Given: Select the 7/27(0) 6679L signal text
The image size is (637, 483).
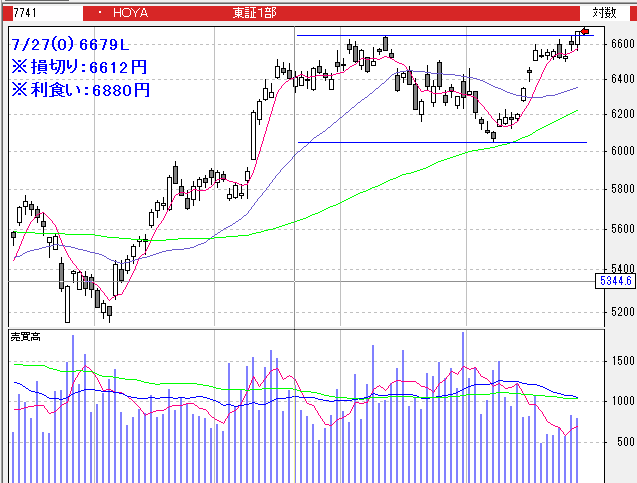Looking at the screenshot, I should (x=72, y=45).
